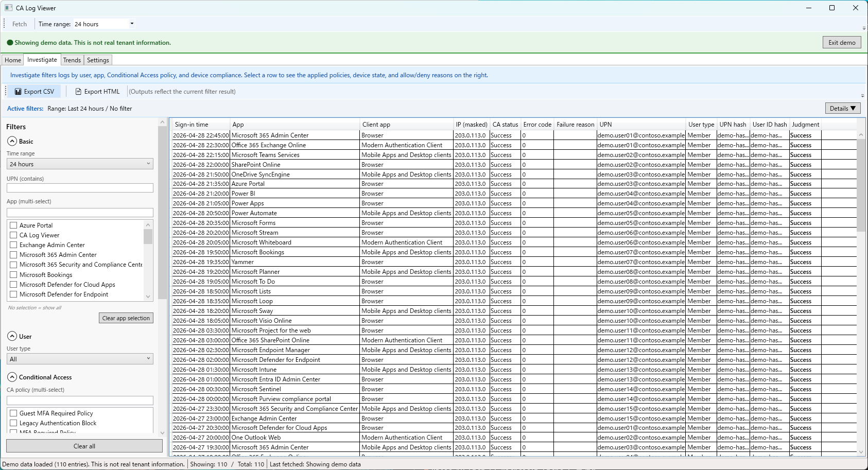The width and height of the screenshot is (868, 470).
Task: Click the green demo status indicator
Action: (10, 42)
